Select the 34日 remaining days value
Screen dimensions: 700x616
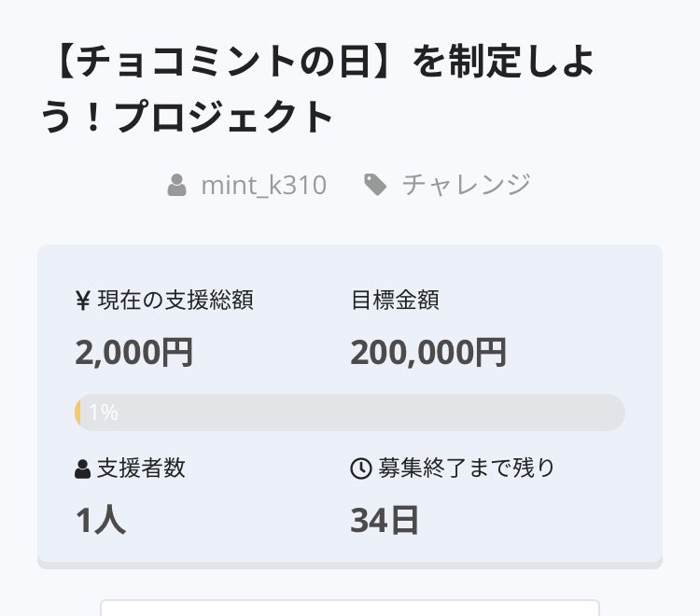[385, 521]
